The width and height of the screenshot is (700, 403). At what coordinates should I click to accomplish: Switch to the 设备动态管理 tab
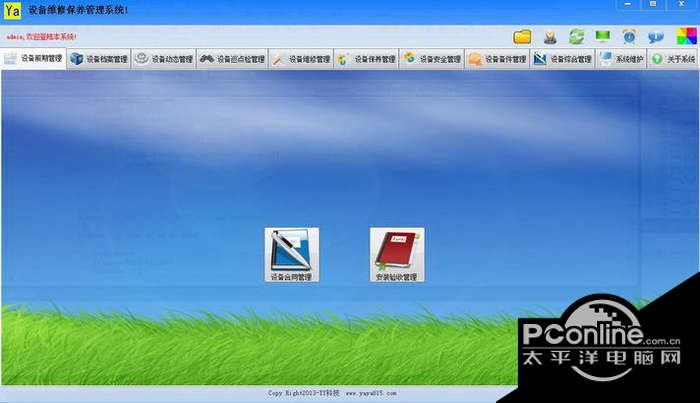164,59
